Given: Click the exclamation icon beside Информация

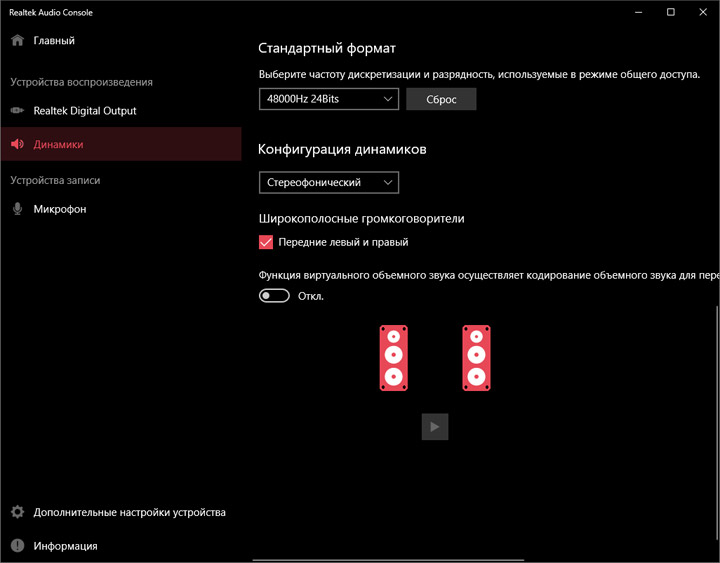Looking at the screenshot, I should (17, 546).
